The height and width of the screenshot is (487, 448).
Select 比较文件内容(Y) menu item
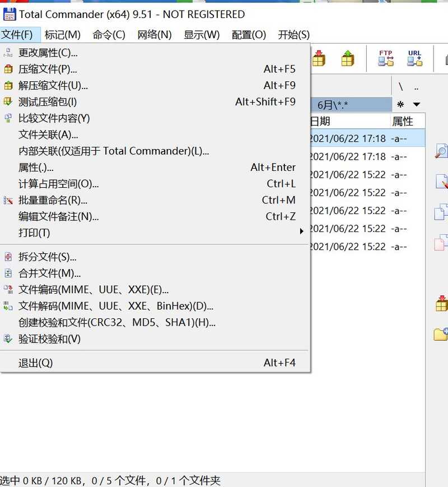point(155,118)
